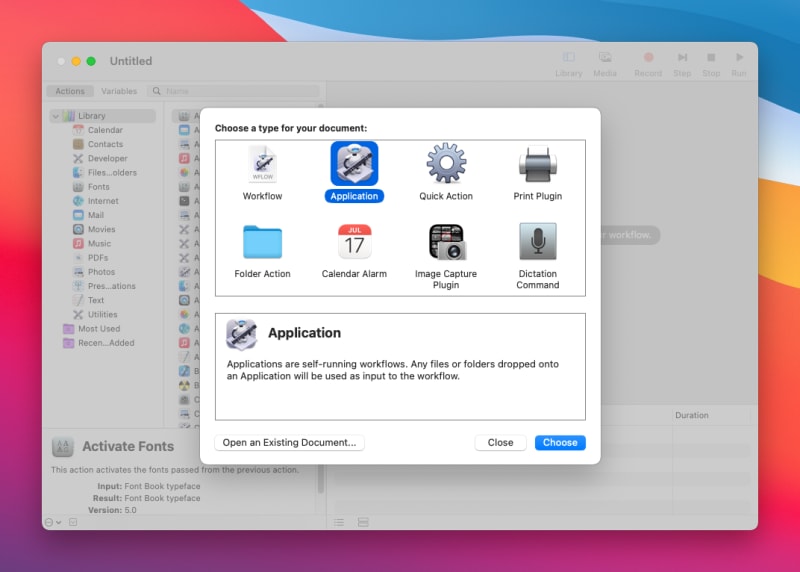Open the options menu at bottom-left corner
This screenshot has width=800, height=572.
click(x=53, y=522)
